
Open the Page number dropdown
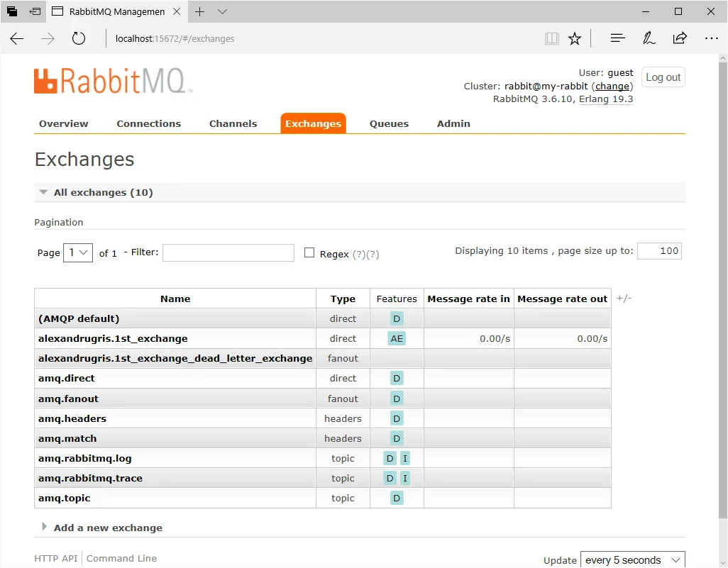[x=78, y=252]
